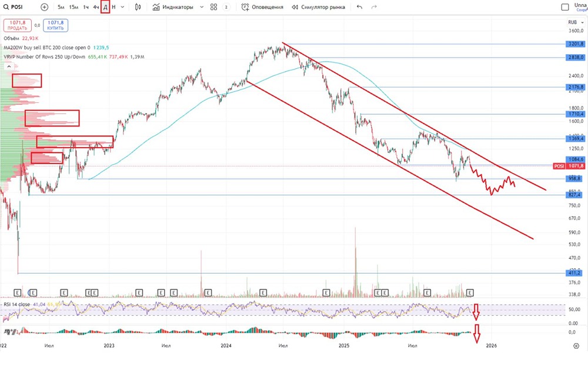Select the 1710,4 horizontal line price label
The width and height of the screenshot is (588, 380).
[x=576, y=114]
